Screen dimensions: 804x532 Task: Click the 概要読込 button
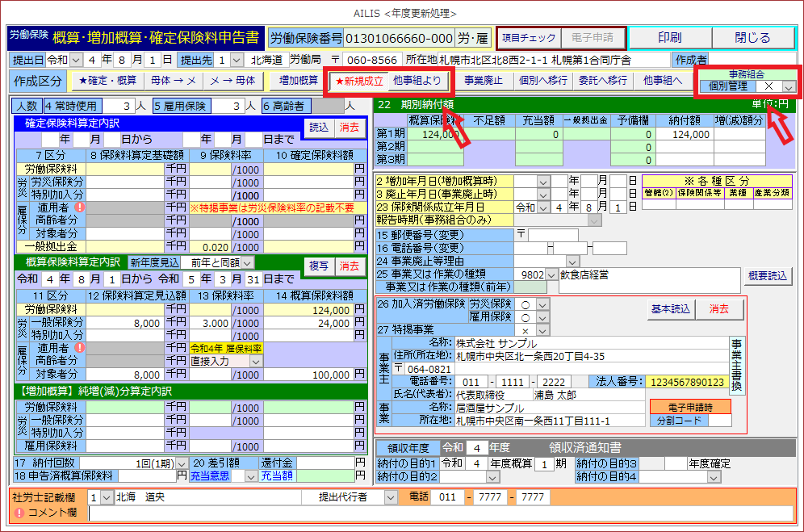pos(766,275)
